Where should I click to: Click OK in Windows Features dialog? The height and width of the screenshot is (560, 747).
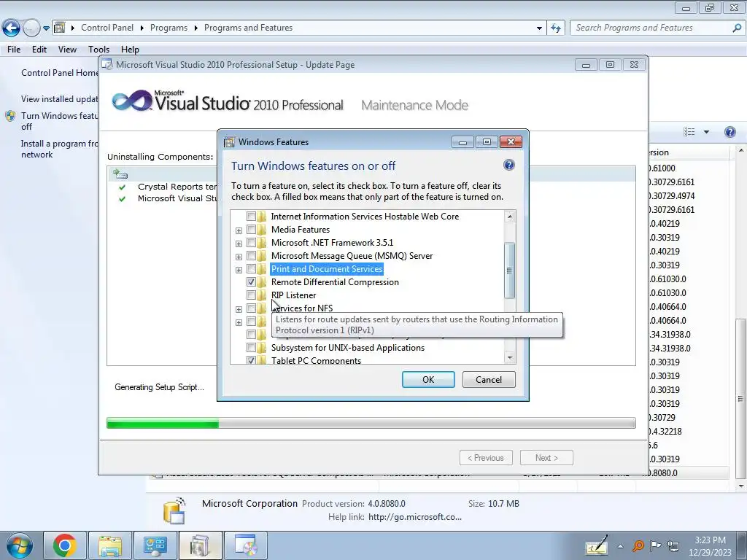click(x=428, y=379)
